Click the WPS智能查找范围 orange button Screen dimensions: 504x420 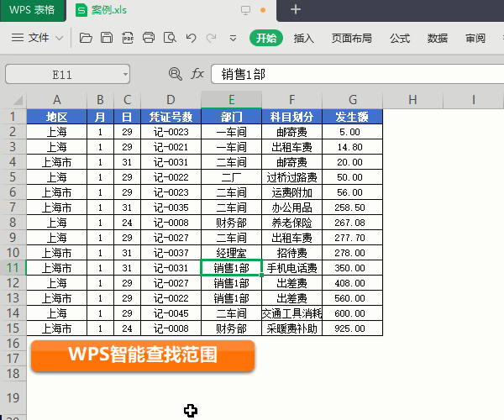coord(143,355)
